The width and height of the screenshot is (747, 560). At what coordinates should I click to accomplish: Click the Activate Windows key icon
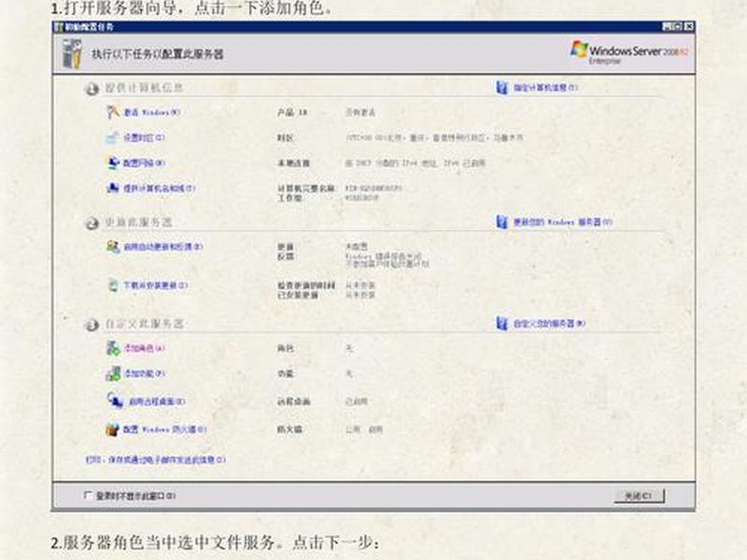click(x=112, y=112)
